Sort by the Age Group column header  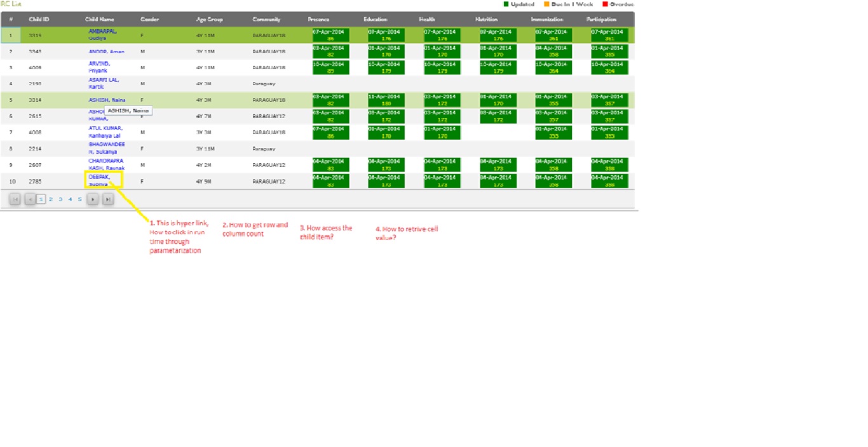coord(210,20)
